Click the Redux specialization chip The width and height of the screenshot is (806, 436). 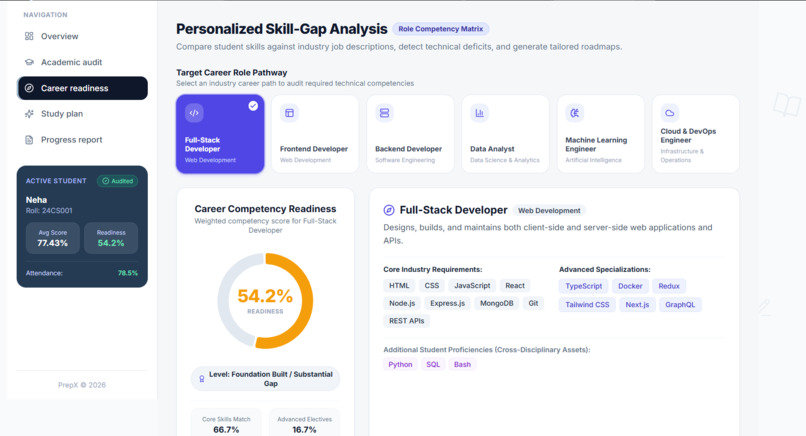coord(669,286)
